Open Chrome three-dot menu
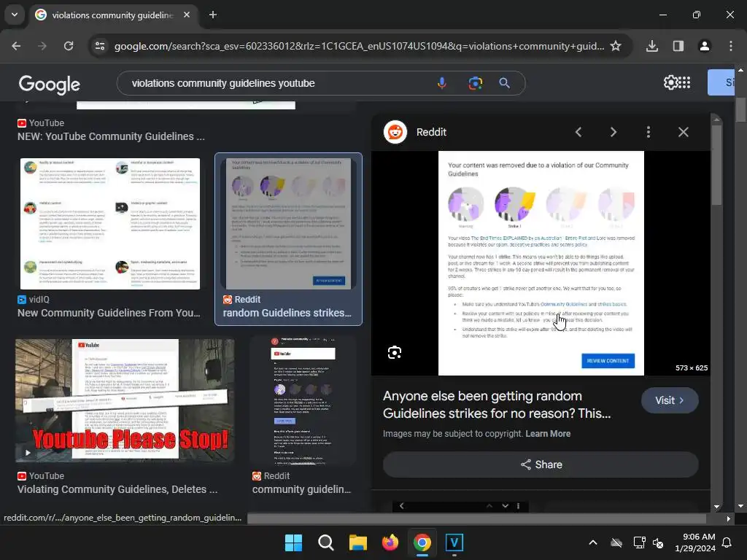The image size is (747, 560). click(x=731, y=46)
